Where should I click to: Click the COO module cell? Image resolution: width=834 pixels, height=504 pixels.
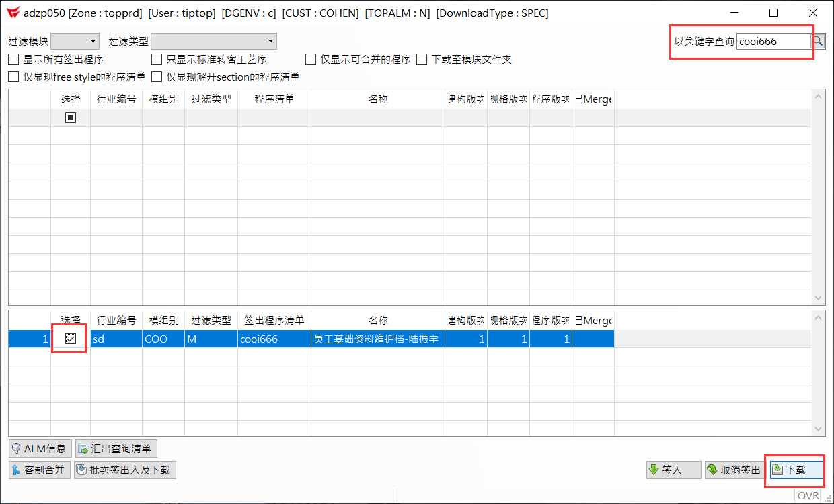pyautogui.click(x=163, y=339)
